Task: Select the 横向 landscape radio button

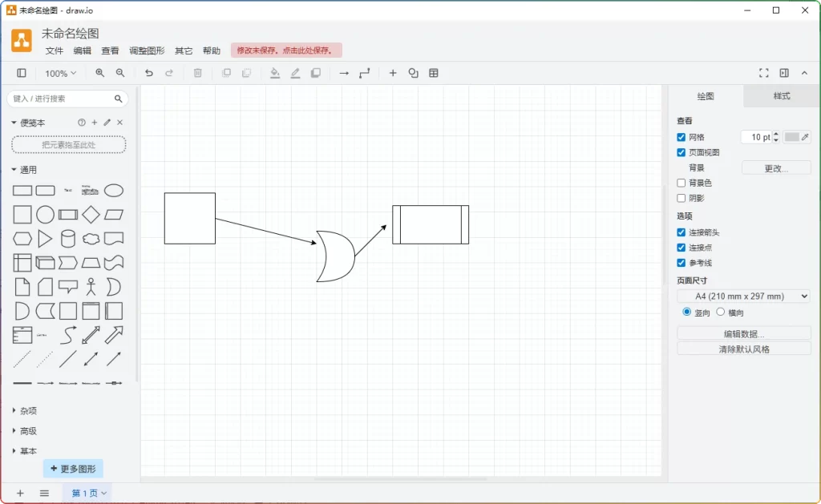Action: click(x=720, y=312)
